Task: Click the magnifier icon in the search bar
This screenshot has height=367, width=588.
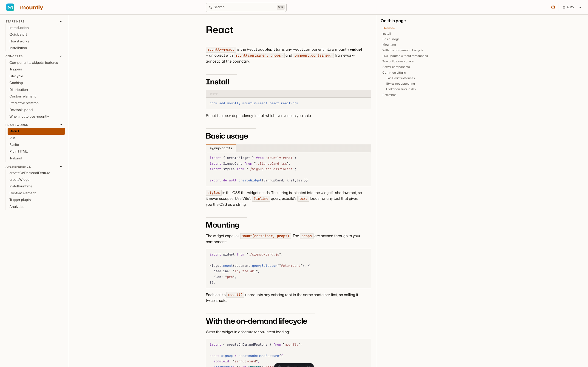Action: pyautogui.click(x=210, y=7)
